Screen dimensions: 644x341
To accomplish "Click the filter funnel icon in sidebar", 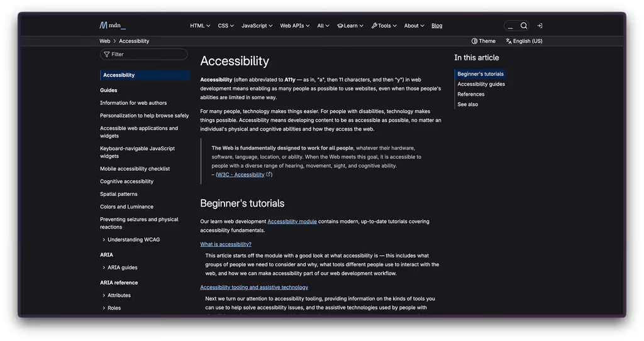I will tap(107, 55).
